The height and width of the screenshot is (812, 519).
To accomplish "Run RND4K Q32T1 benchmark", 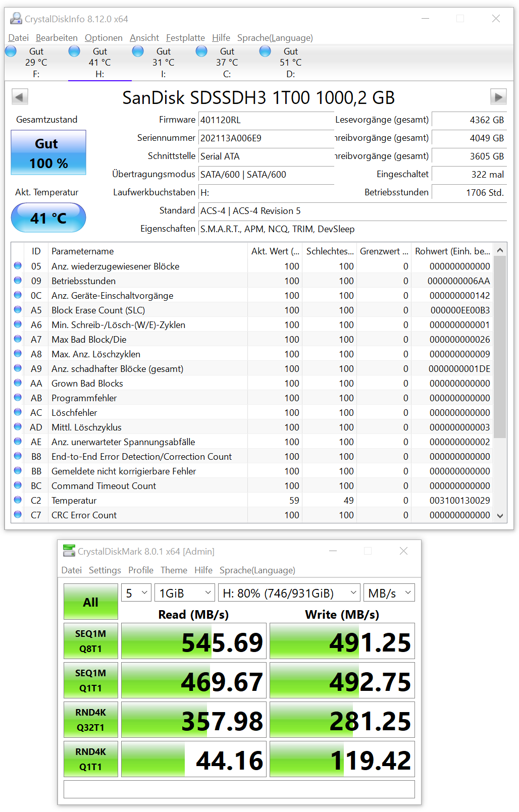I will (91, 720).
